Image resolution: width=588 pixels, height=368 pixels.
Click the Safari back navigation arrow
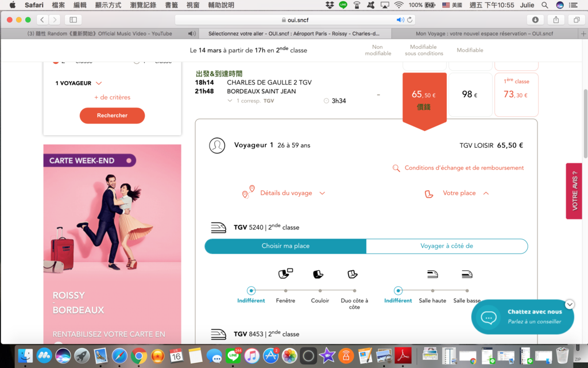point(42,20)
